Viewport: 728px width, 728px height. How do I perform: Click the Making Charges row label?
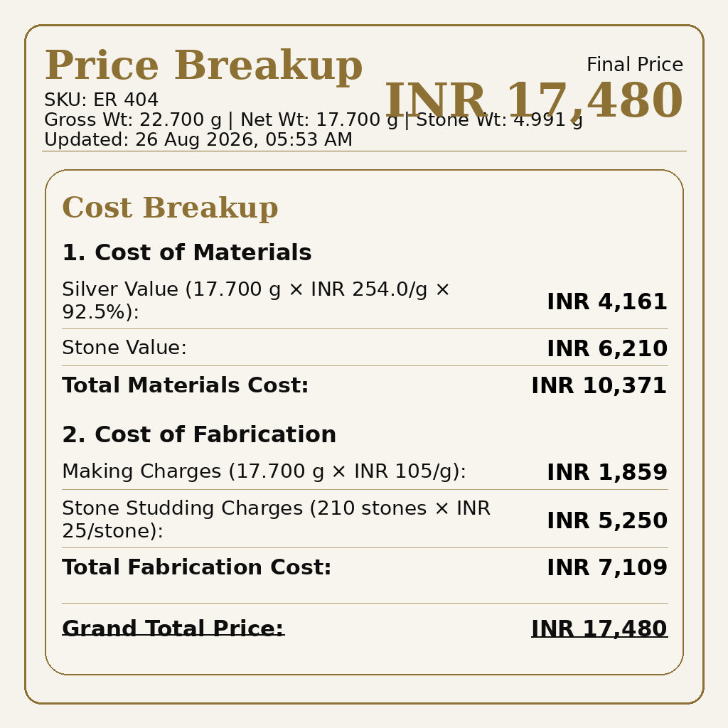[x=264, y=471]
